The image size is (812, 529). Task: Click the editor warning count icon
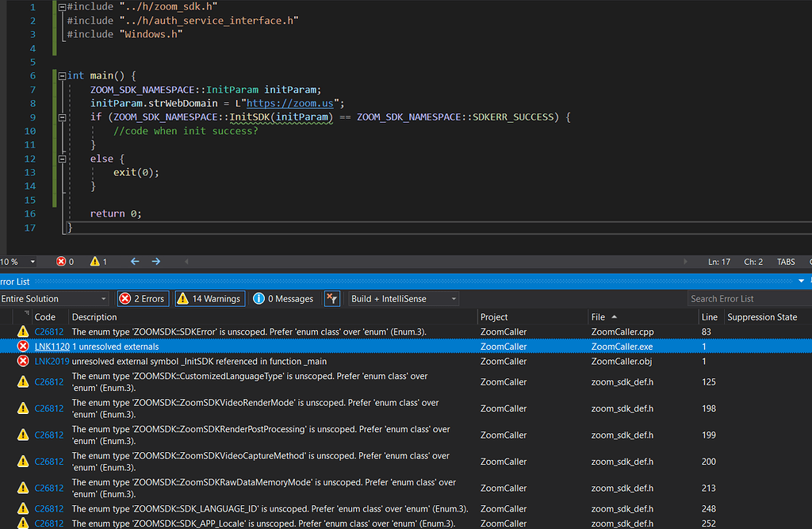click(x=95, y=262)
